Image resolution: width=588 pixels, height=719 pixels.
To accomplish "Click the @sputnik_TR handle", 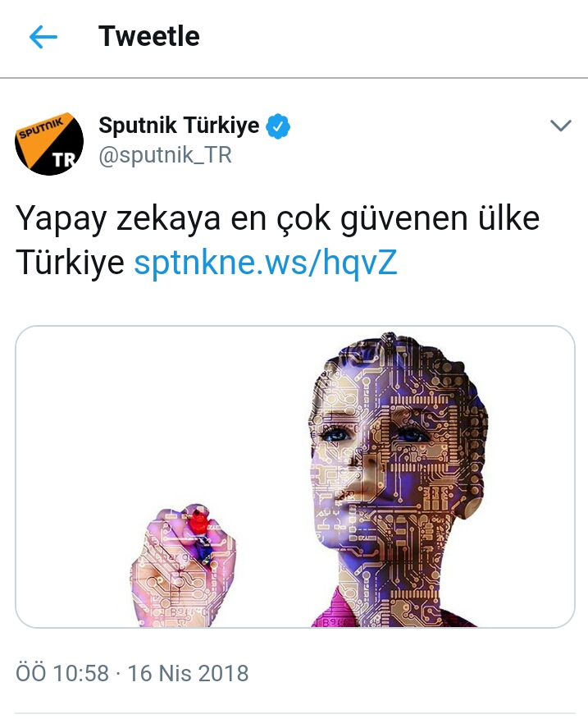I will point(166,155).
